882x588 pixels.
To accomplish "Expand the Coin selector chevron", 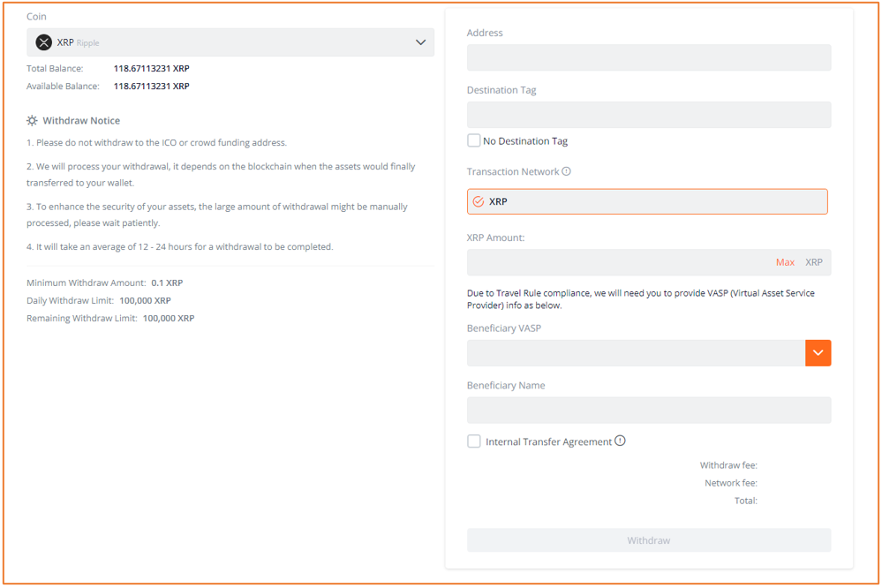I will 420,42.
